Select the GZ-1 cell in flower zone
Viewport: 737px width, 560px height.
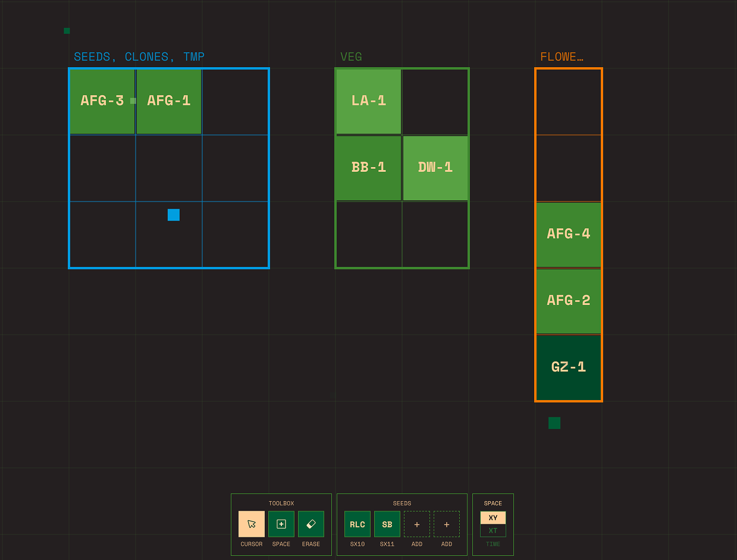coord(568,367)
